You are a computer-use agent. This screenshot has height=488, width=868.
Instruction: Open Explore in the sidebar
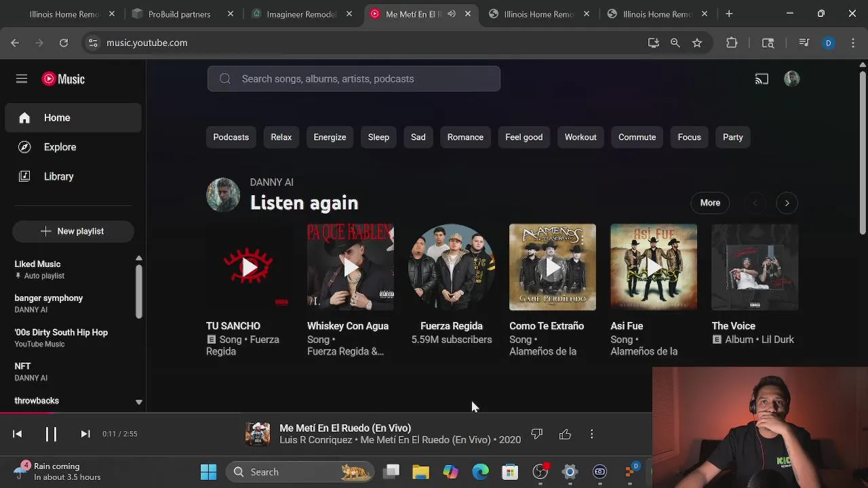tap(73, 147)
